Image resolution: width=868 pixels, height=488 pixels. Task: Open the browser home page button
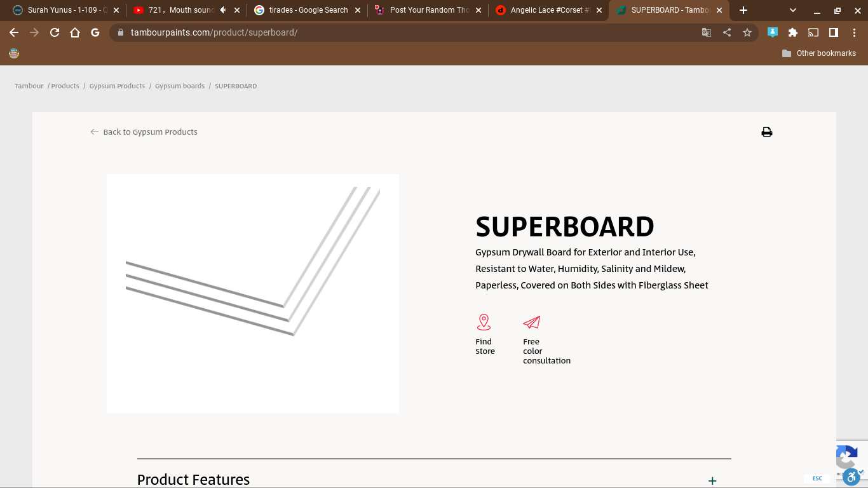point(75,32)
